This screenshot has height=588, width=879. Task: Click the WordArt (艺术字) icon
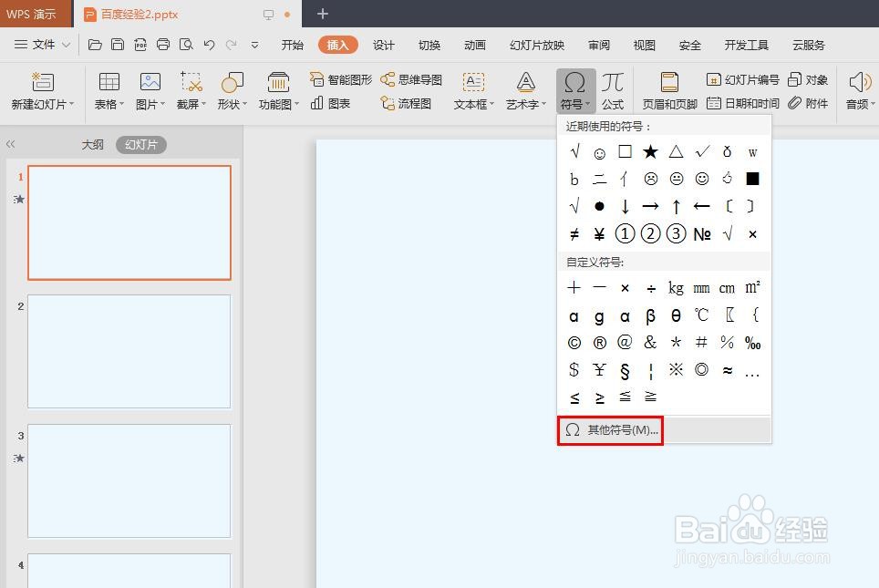pyautogui.click(x=526, y=82)
